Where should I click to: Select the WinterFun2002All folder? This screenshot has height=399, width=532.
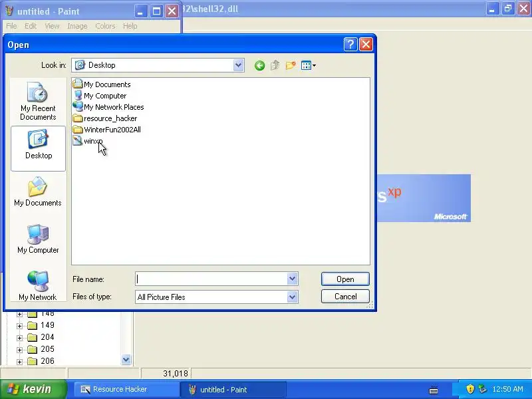[x=107, y=130]
